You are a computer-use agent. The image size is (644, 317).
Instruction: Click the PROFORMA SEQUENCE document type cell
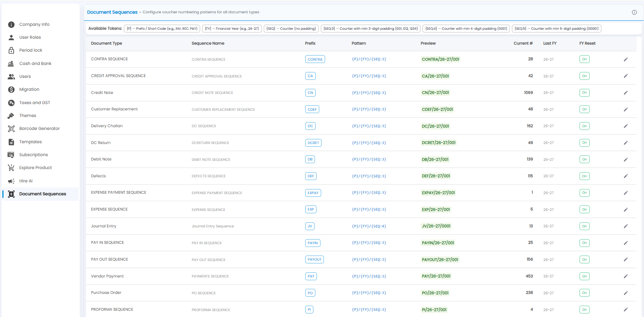pos(112,310)
